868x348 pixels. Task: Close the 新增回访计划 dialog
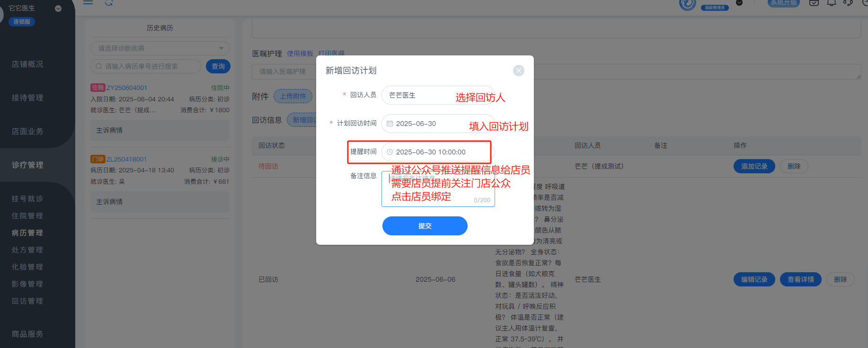point(519,71)
